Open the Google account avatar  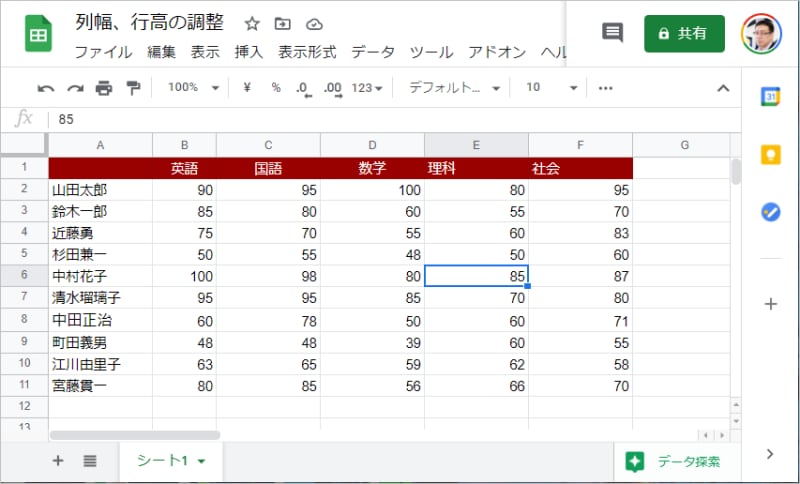(x=761, y=34)
